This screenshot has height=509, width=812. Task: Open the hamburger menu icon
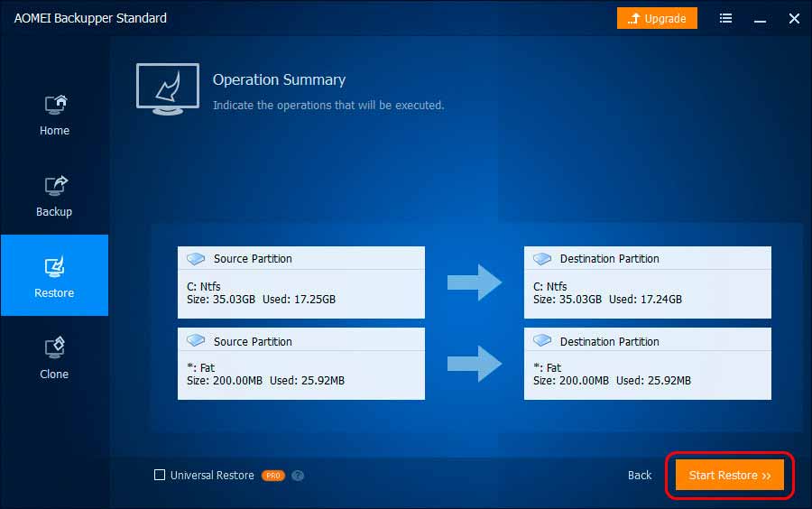(x=726, y=18)
